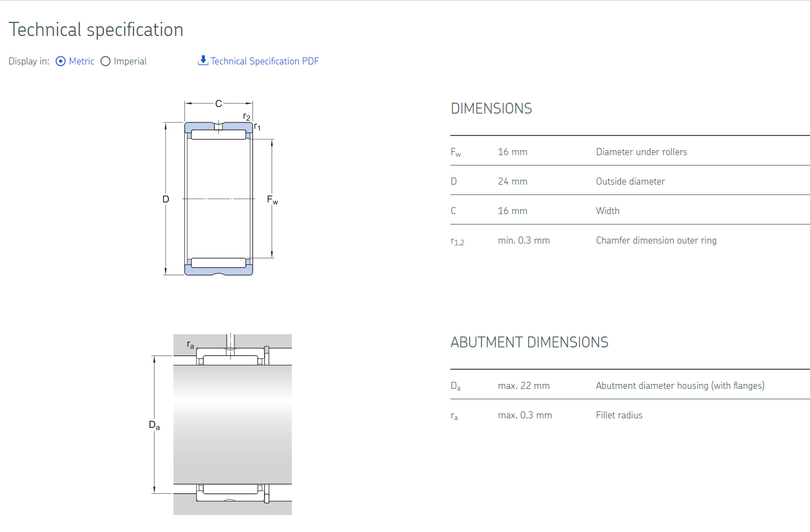810x532 pixels.
Task: Click the '24 mm' outside diameter value
Action: pos(513,181)
